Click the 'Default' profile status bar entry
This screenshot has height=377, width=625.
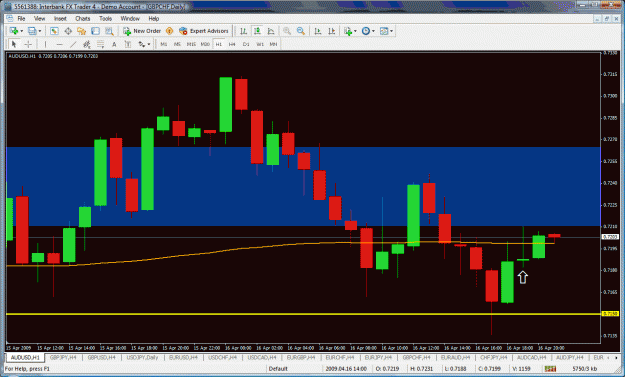[278, 369]
